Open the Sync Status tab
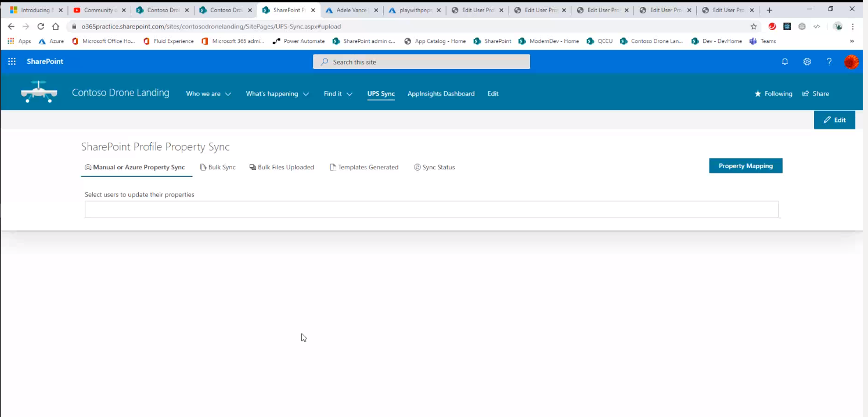 [x=434, y=167]
